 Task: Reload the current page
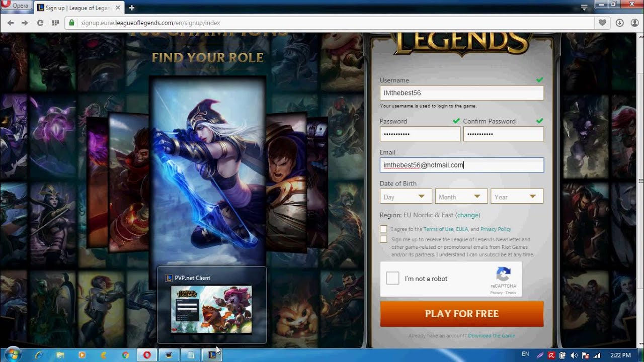coord(40,23)
